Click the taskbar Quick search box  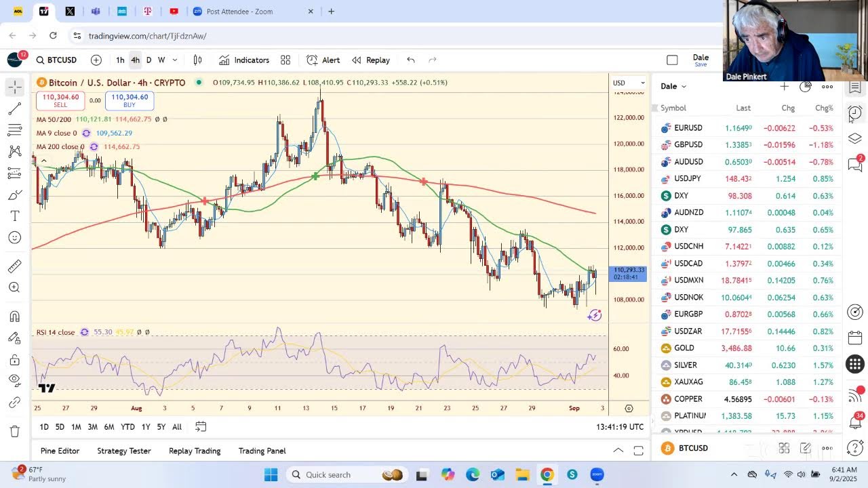click(x=347, y=474)
